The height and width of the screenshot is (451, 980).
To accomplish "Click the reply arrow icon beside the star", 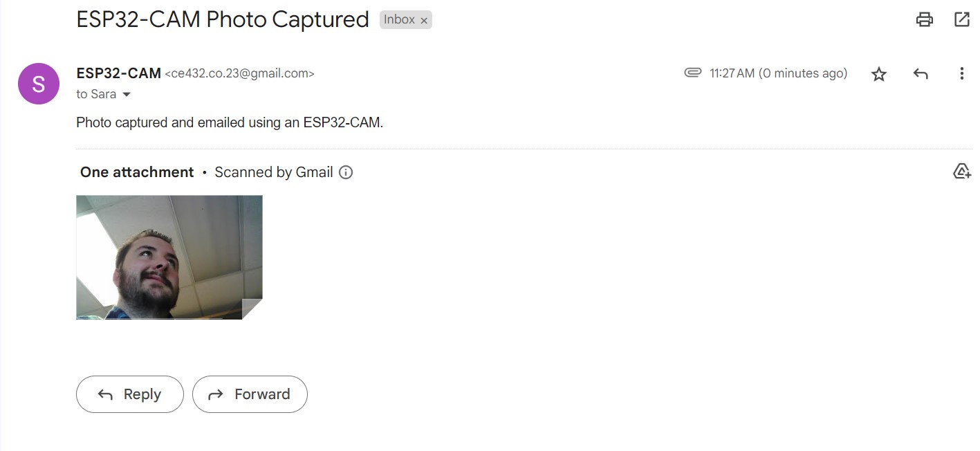I will pyautogui.click(x=920, y=73).
